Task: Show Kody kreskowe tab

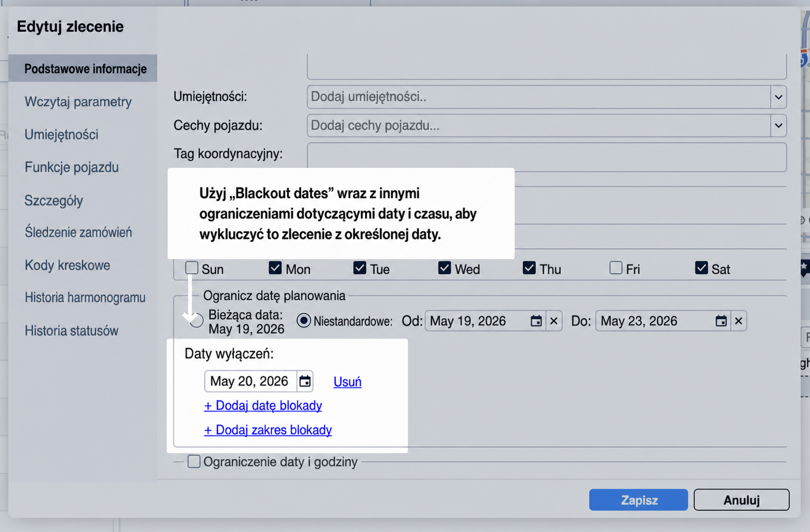Action: [x=67, y=265]
